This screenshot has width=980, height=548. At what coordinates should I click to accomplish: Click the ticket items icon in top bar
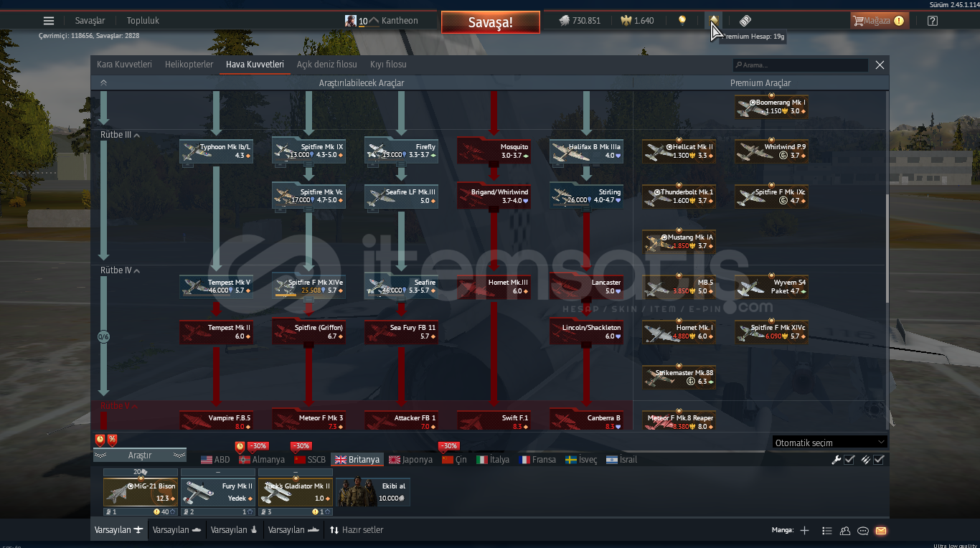click(745, 21)
